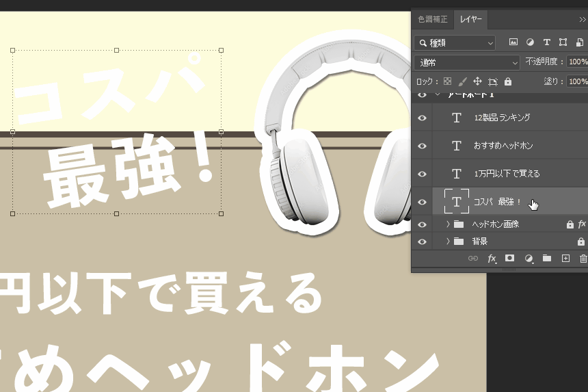
Task: Click the folder icon of ヘッドホン画像
Action: click(459, 224)
